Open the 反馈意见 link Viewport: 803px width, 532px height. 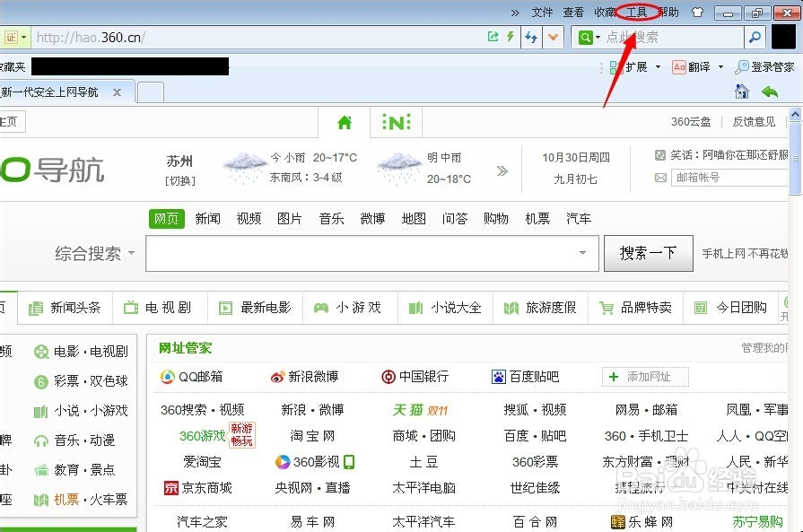click(x=754, y=122)
